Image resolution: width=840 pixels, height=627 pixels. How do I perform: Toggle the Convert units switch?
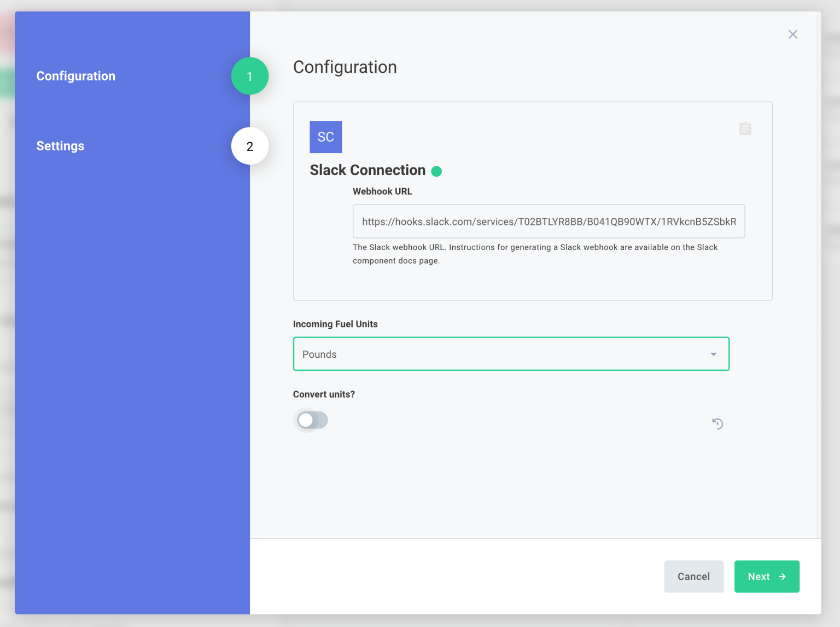[312, 420]
